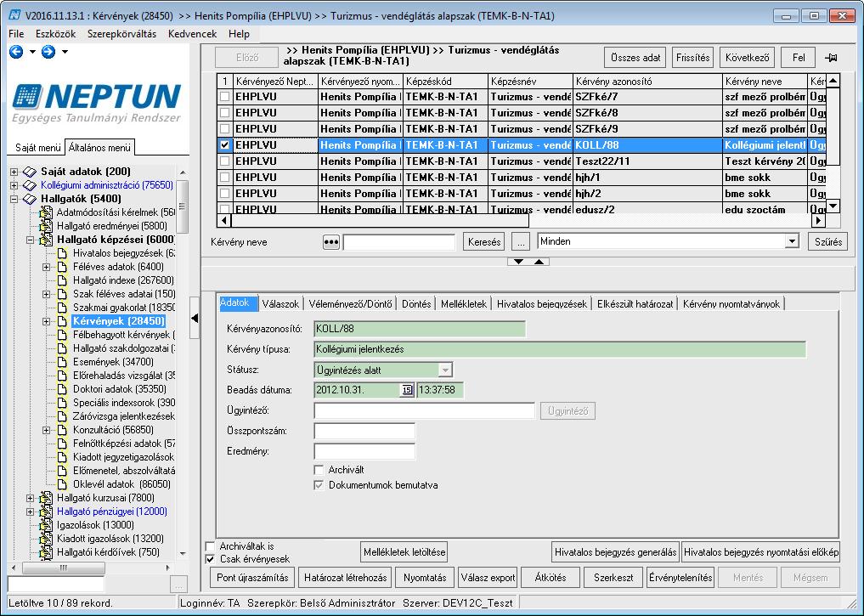Click the Következő button
Screen dimensions: 864x616
pyautogui.click(x=747, y=57)
